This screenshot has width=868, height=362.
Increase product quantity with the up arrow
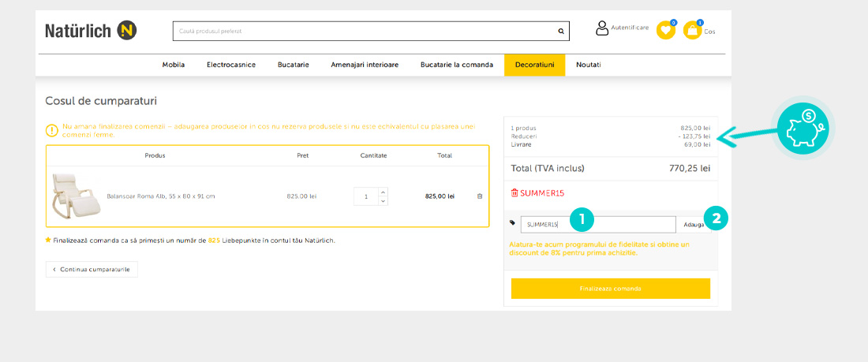click(x=383, y=192)
